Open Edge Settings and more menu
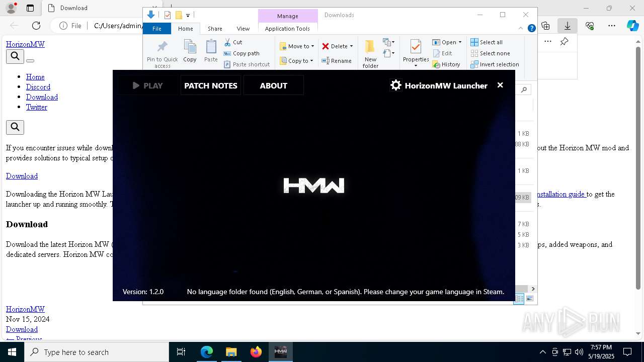The width and height of the screenshot is (644, 362). coord(612,26)
